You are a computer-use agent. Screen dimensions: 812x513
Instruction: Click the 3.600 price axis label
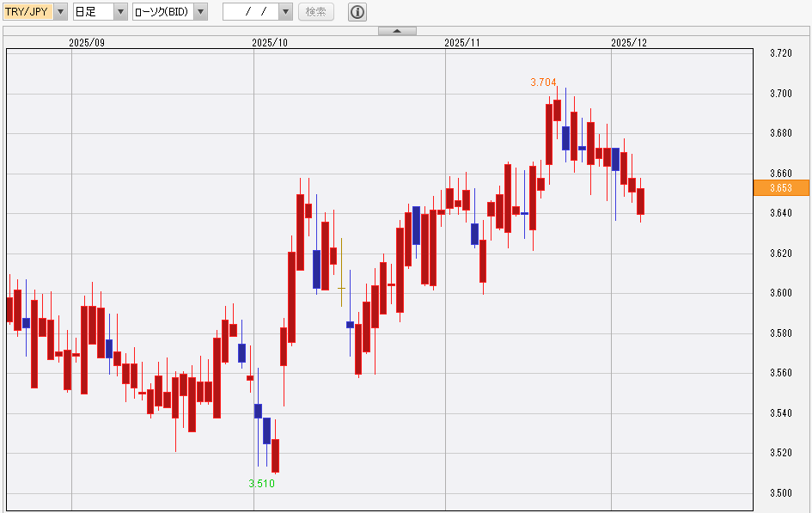tap(781, 293)
